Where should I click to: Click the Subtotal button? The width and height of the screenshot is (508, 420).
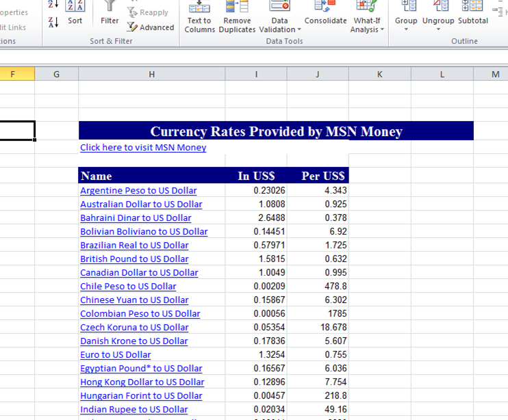point(473,13)
